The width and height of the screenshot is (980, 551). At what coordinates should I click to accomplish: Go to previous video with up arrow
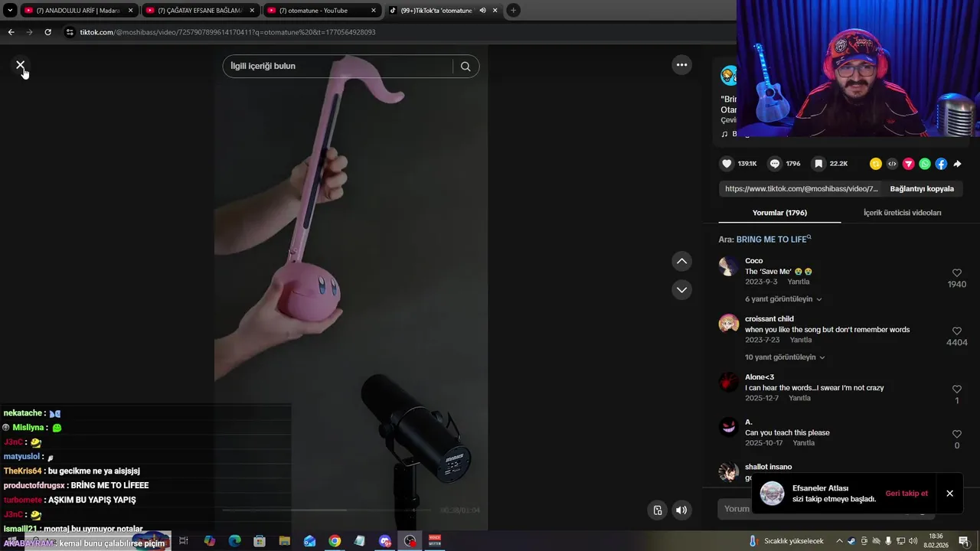click(681, 262)
